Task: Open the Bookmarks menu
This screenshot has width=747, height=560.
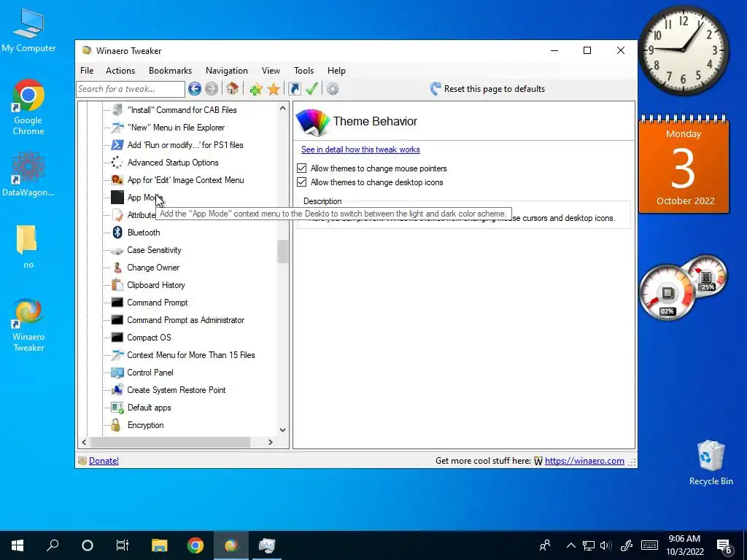Action: (170, 71)
